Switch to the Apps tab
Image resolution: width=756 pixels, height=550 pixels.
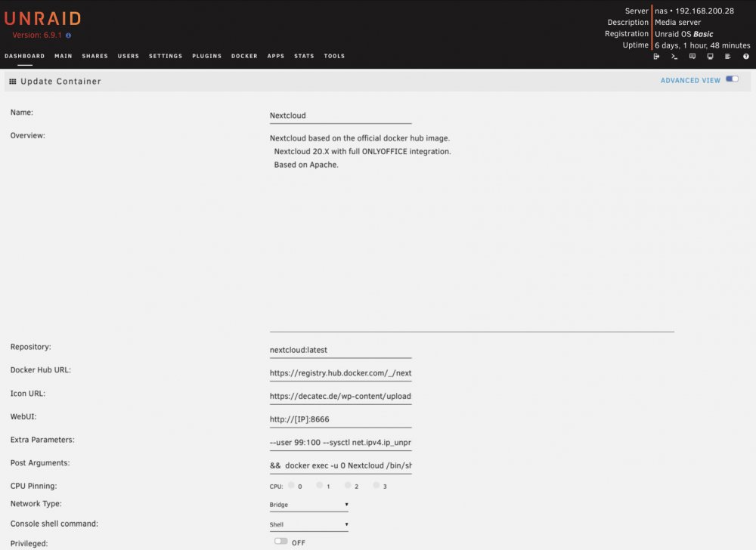(276, 56)
